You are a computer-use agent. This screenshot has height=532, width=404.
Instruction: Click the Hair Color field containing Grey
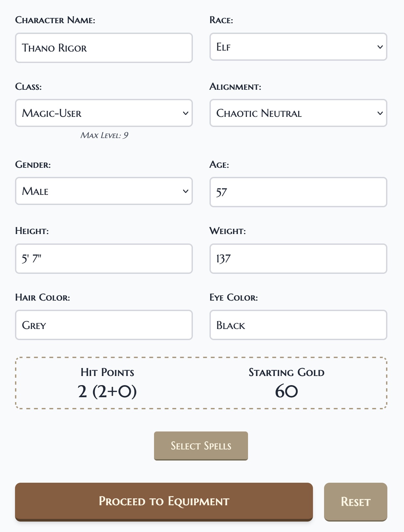104,325
